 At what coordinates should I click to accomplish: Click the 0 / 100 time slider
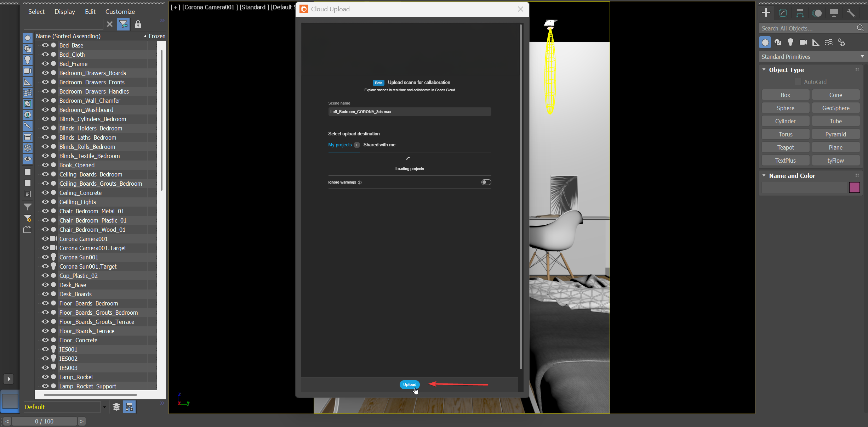tap(44, 421)
